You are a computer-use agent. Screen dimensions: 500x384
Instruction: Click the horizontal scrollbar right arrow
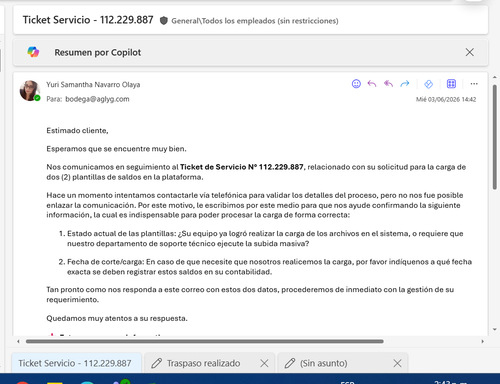[x=482, y=341]
